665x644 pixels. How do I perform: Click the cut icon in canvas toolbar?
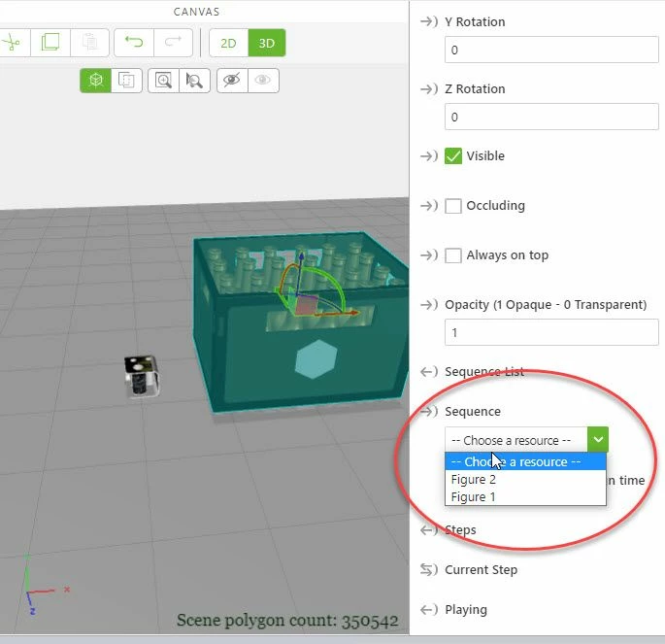13,43
